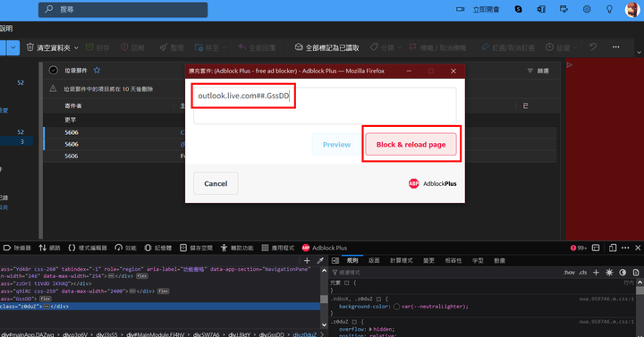The image size is (644, 337).
Task: Select the 字型 fonts tab
Action: [x=478, y=261]
